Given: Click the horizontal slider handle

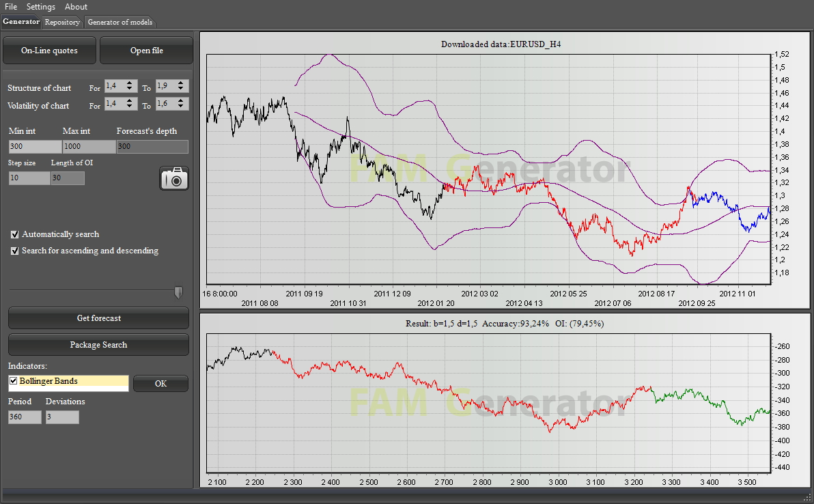Looking at the screenshot, I should coord(178,292).
